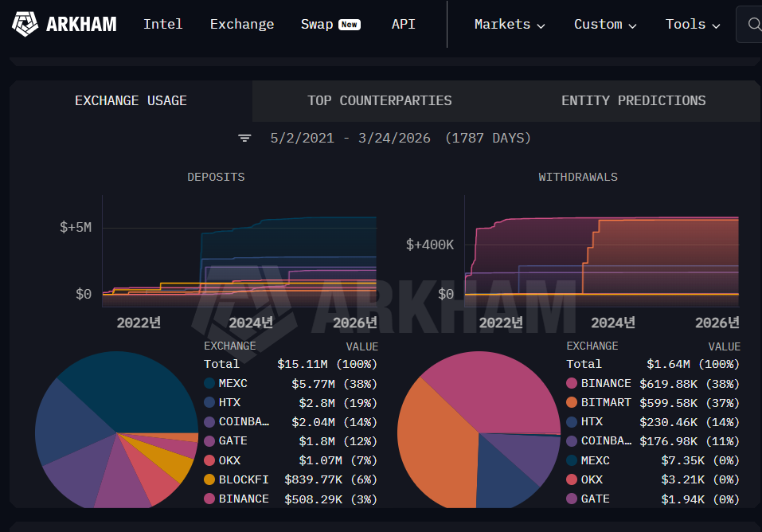Select BITMART label in withdrawals list
This screenshot has width=762, height=532.
(x=606, y=403)
